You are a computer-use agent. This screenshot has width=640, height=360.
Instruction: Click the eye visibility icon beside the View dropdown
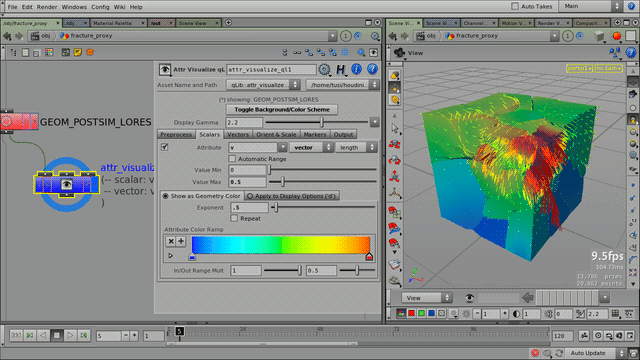coord(469,298)
